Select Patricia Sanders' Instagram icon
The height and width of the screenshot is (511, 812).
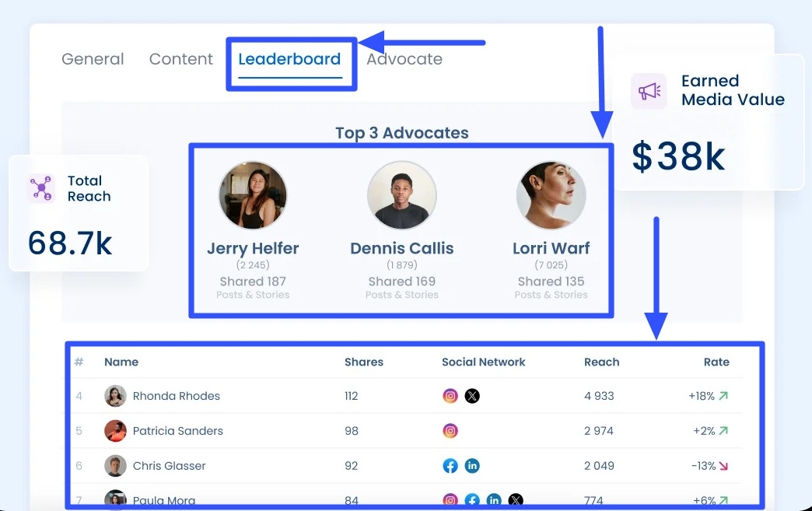pos(451,431)
